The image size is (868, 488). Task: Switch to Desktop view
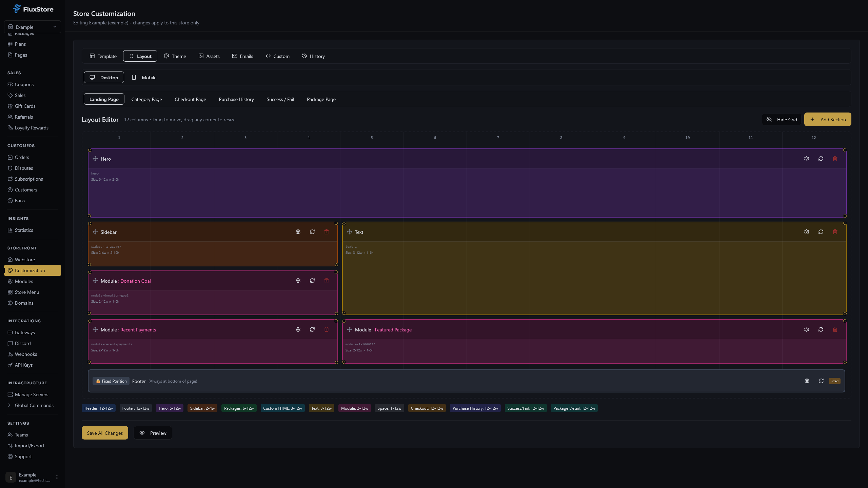pos(104,77)
